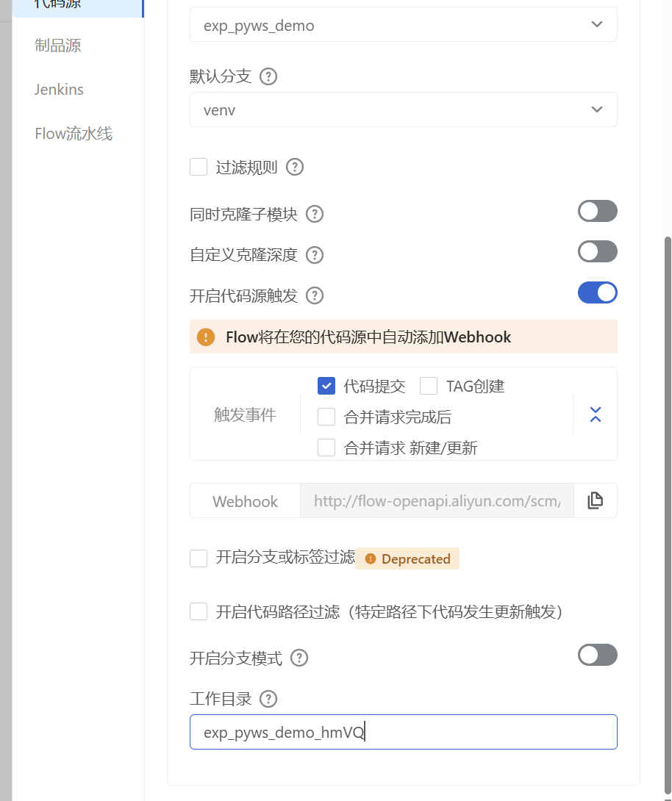Toggle 开启分支模式 switch on
Image resolution: width=672 pixels, height=801 pixels.
598,655
